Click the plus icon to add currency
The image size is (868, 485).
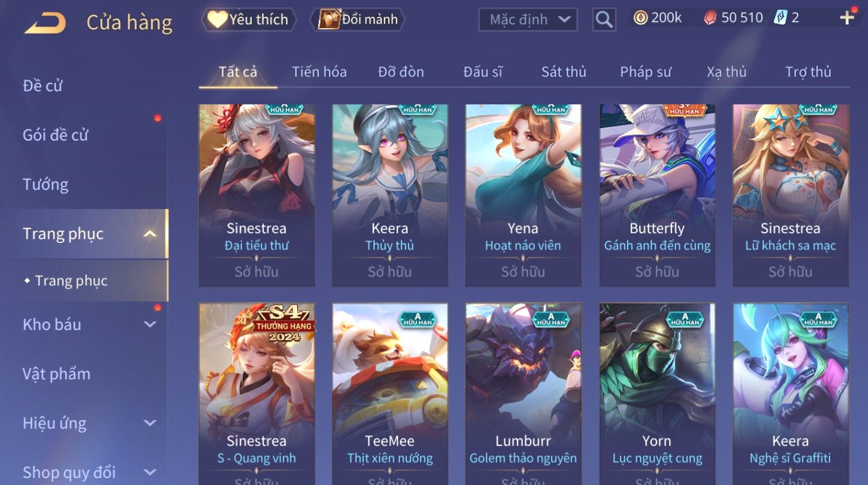847,18
